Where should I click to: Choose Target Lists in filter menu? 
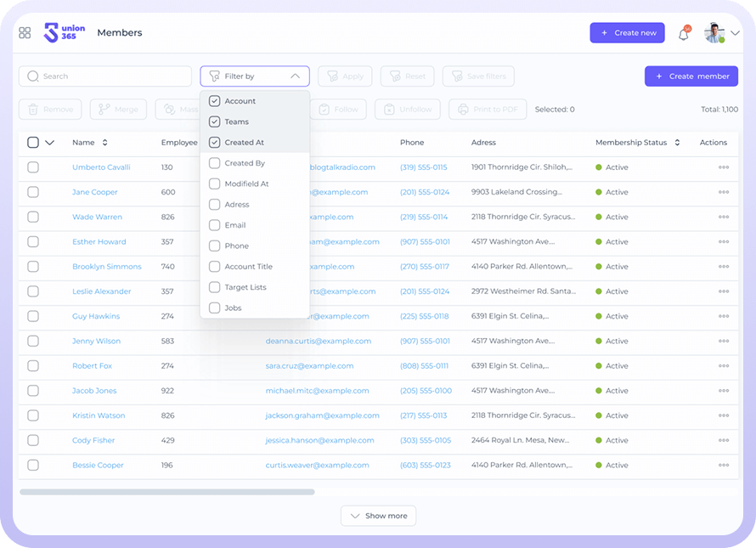(215, 287)
